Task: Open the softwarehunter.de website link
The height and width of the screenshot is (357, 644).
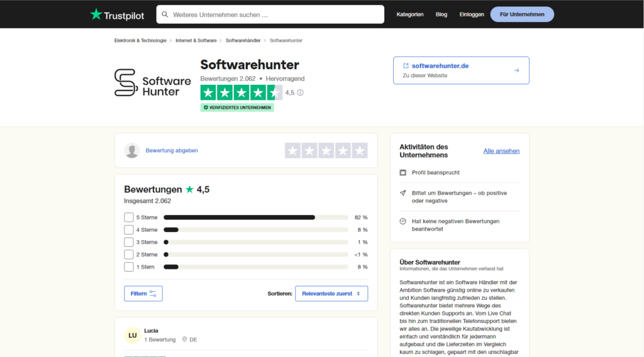Action: [440, 65]
